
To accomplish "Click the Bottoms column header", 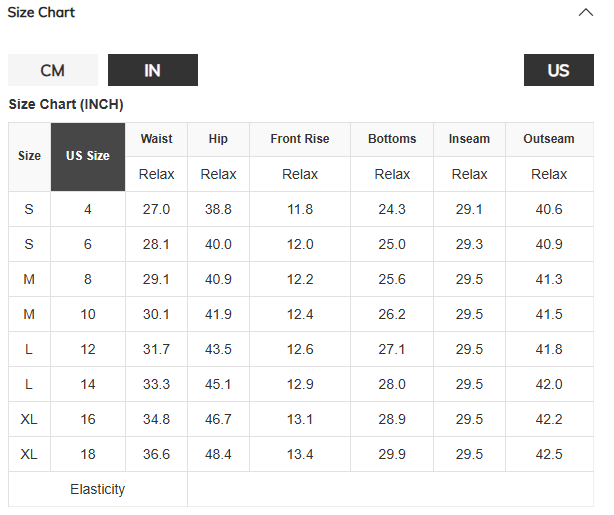I will coord(392,139).
